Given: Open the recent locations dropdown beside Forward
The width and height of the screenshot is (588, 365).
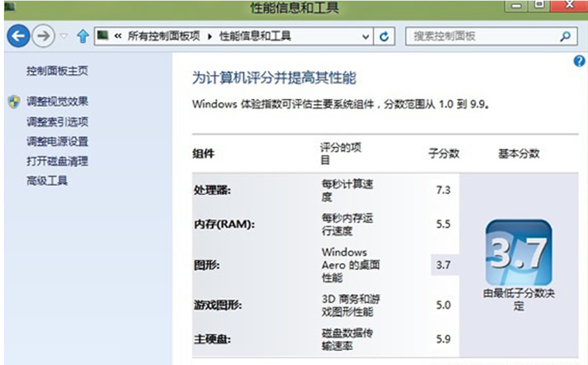Looking at the screenshot, I should 64,36.
